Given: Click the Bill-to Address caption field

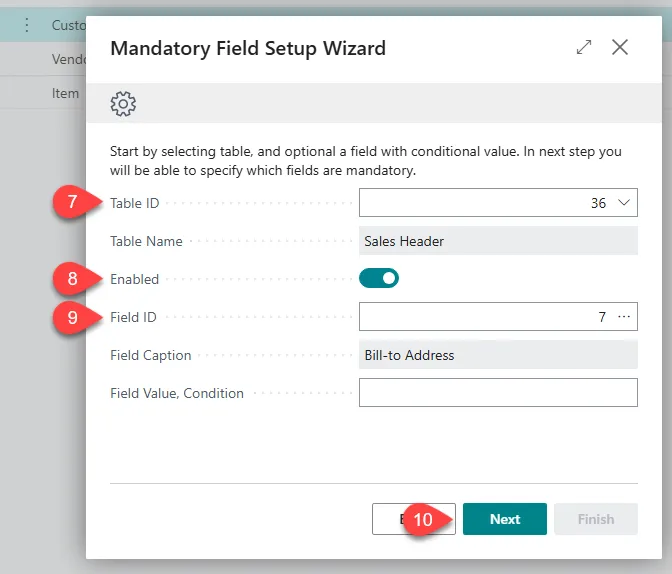Looking at the screenshot, I should click(498, 355).
